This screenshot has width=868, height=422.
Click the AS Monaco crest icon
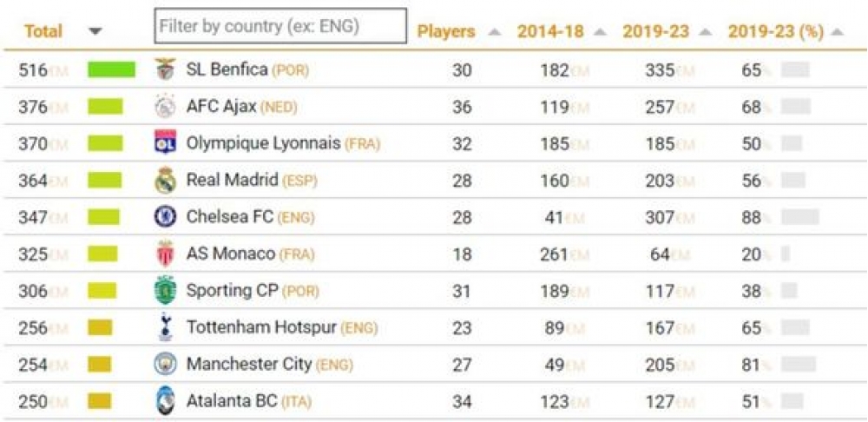tap(165, 254)
